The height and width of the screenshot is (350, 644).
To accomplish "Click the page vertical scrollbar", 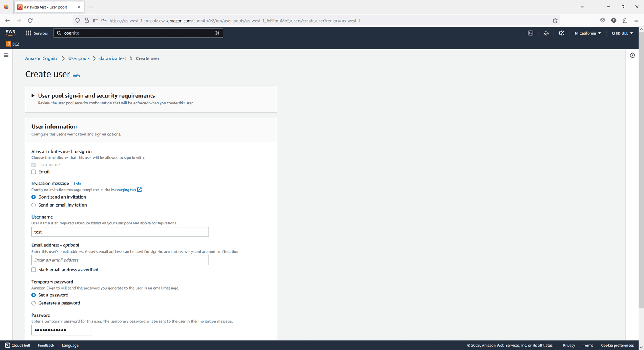I will click(x=641, y=170).
